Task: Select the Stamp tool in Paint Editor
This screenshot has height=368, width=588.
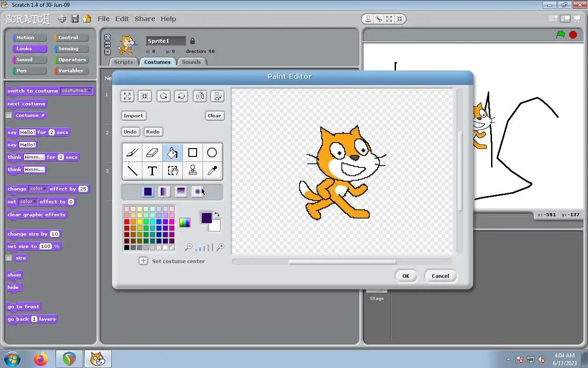Action: pos(192,171)
